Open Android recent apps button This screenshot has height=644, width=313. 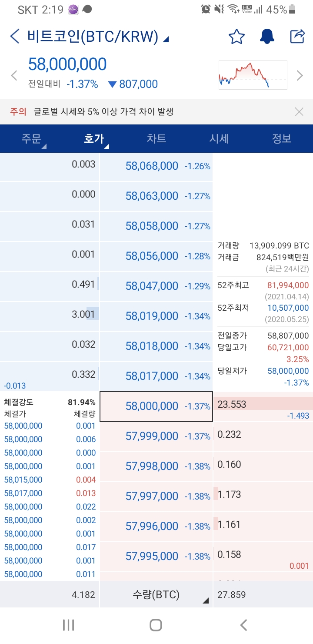point(69,625)
